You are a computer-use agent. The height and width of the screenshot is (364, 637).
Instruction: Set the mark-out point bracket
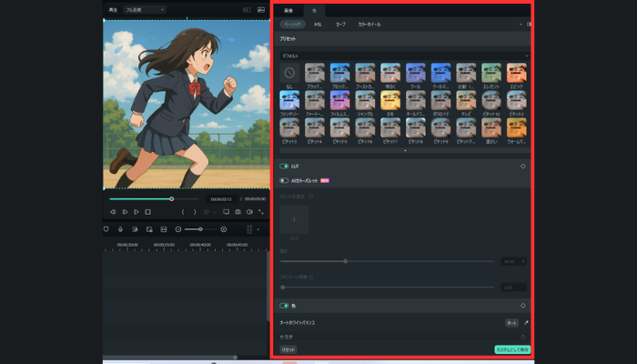[x=195, y=212]
